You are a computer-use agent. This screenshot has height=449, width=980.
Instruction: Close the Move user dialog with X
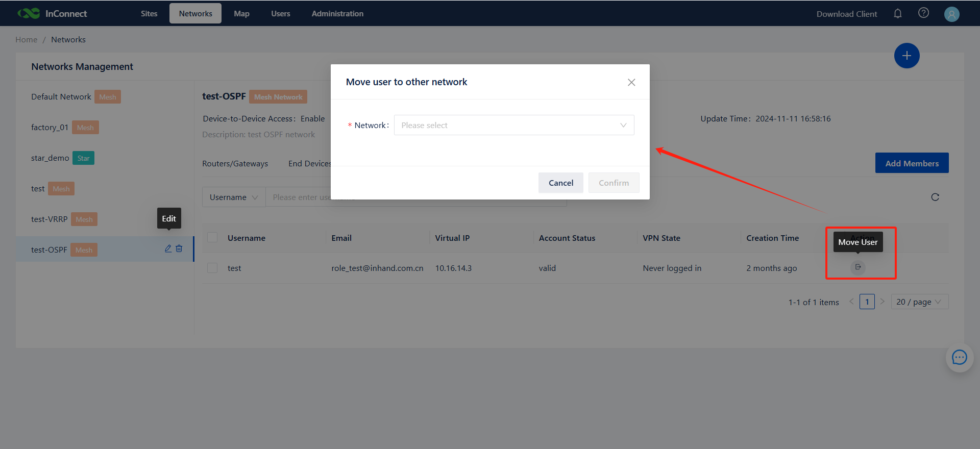631,82
